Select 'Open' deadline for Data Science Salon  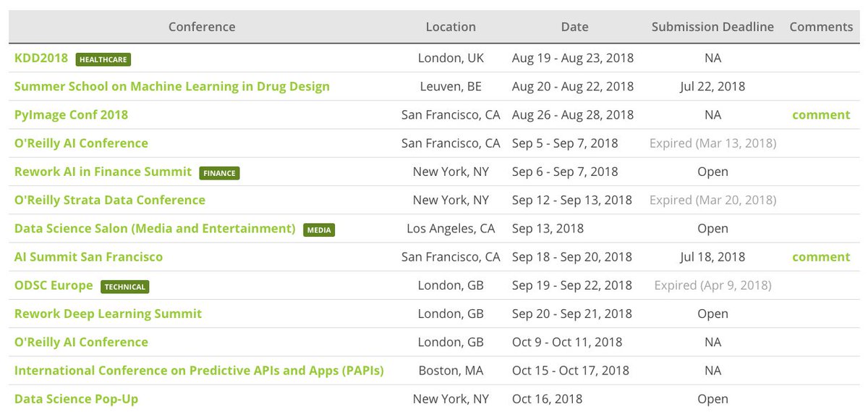click(712, 228)
